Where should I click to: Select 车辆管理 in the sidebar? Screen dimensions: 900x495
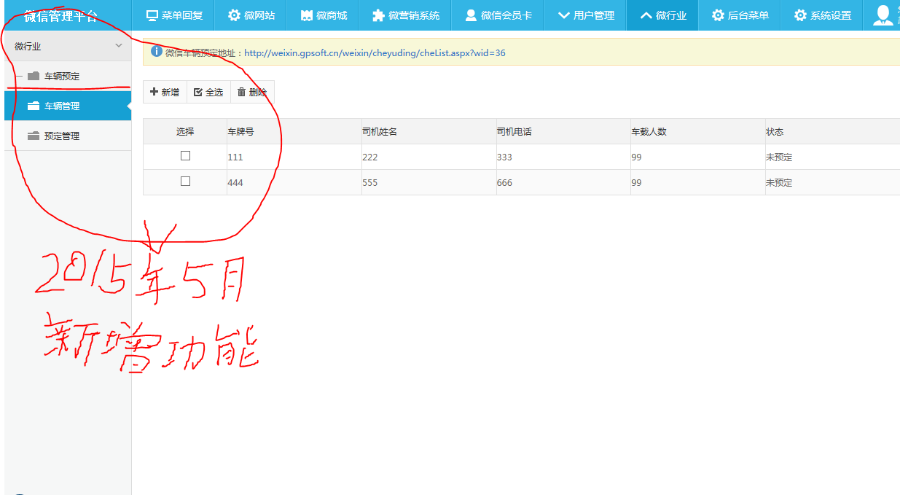(68, 106)
